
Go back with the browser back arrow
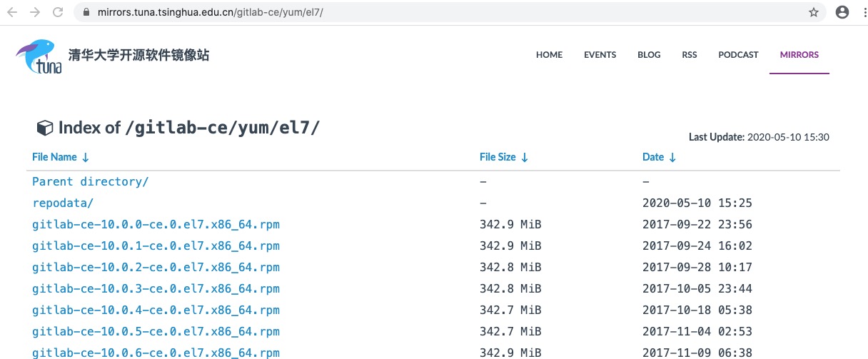point(12,12)
